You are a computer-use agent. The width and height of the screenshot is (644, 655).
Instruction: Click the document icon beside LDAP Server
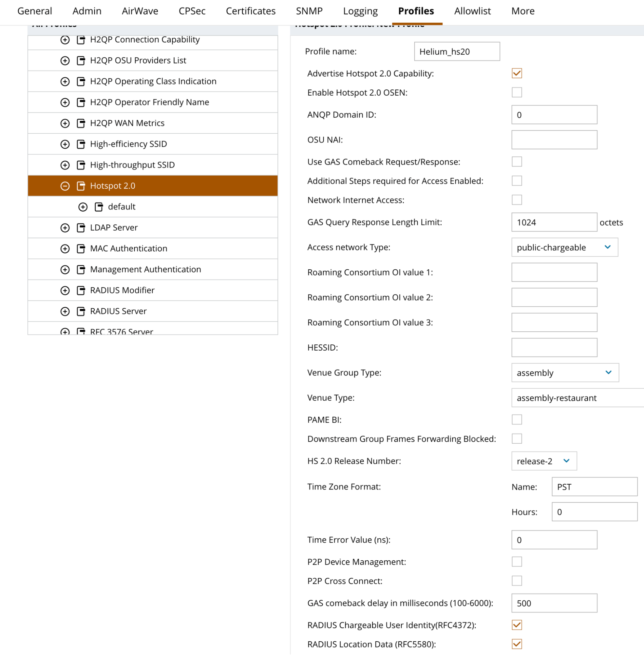pos(81,228)
